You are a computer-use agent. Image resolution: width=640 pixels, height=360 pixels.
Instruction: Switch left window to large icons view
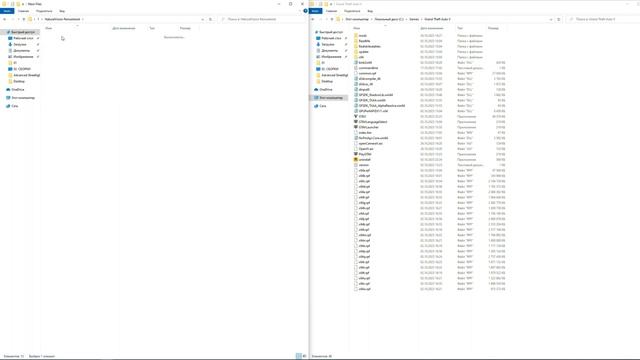[304, 356]
